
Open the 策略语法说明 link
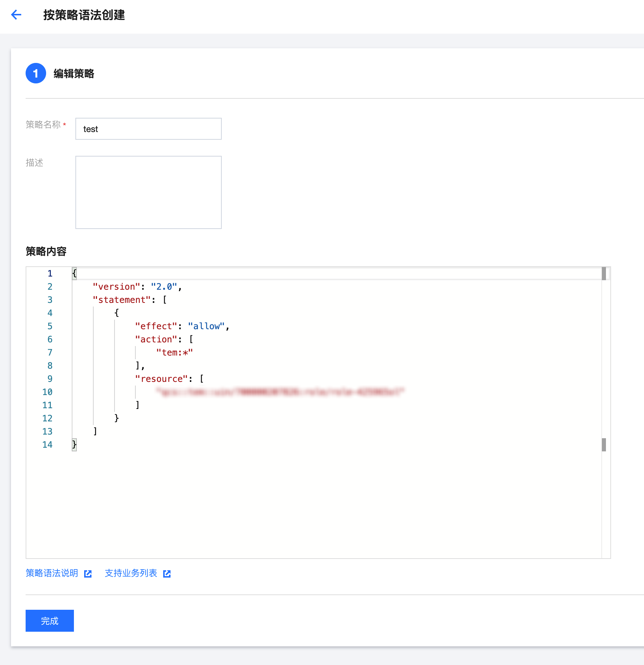(52, 573)
